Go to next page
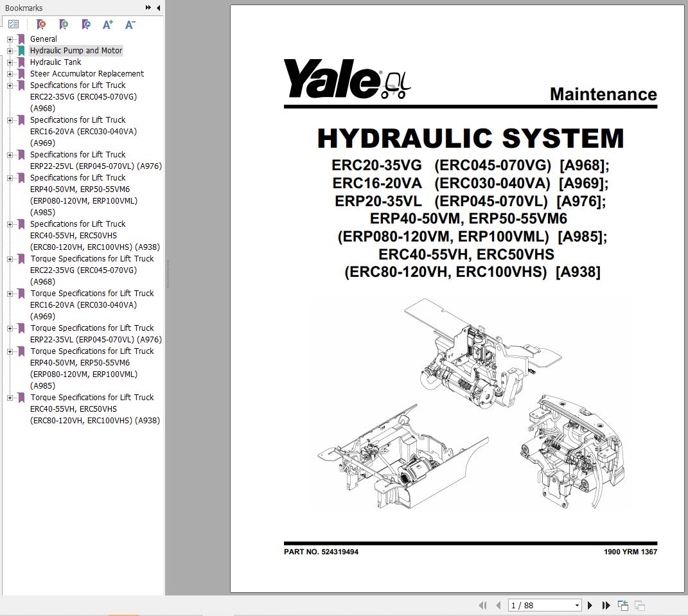 point(590,606)
